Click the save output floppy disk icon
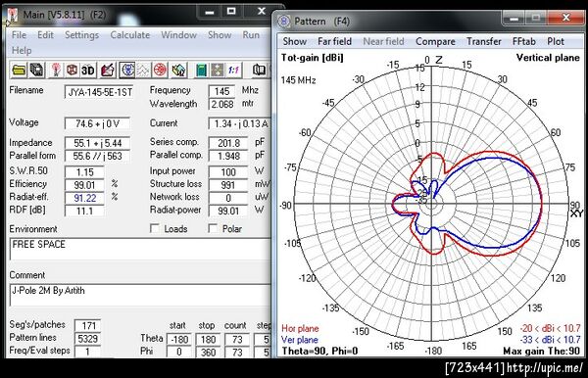This screenshot has height=378, width=588. (x=37, y=70)
